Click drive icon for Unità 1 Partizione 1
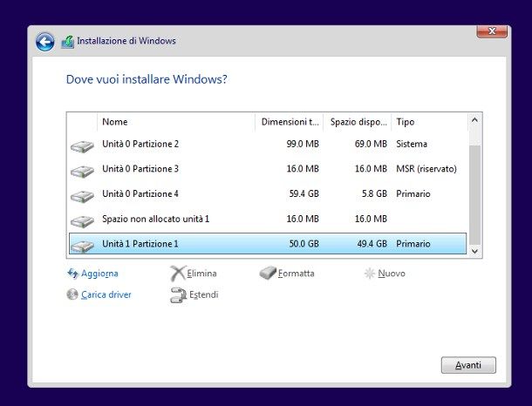The width and height of the screenshot is (532, 406). click(82, 246)
